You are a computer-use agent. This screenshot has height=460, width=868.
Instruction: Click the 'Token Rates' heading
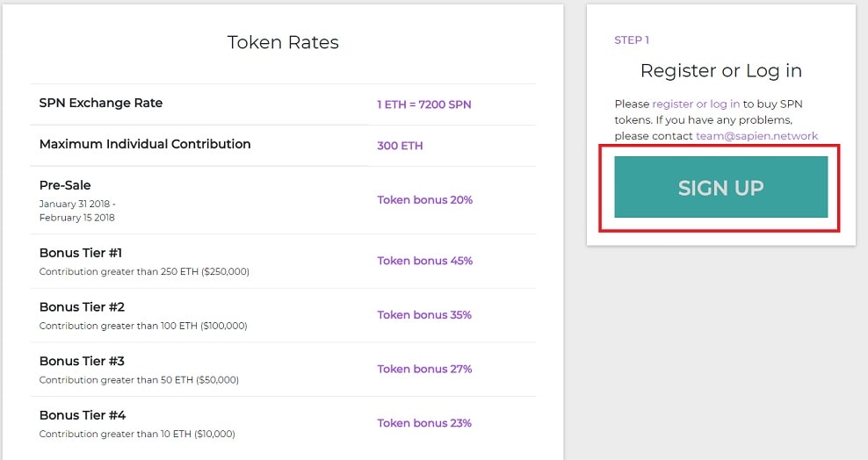pyautogui.click(x=283, y=42)
